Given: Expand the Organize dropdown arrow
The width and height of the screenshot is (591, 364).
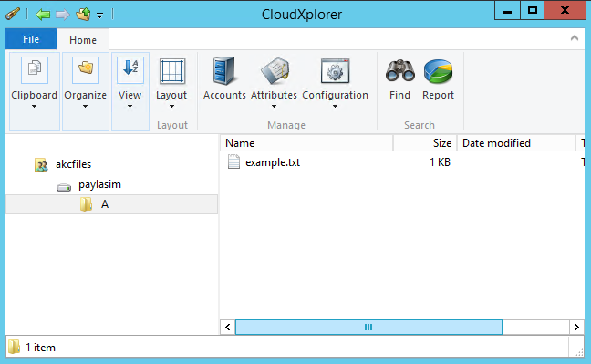Looking at the screenshot, I should pos(85,107).
